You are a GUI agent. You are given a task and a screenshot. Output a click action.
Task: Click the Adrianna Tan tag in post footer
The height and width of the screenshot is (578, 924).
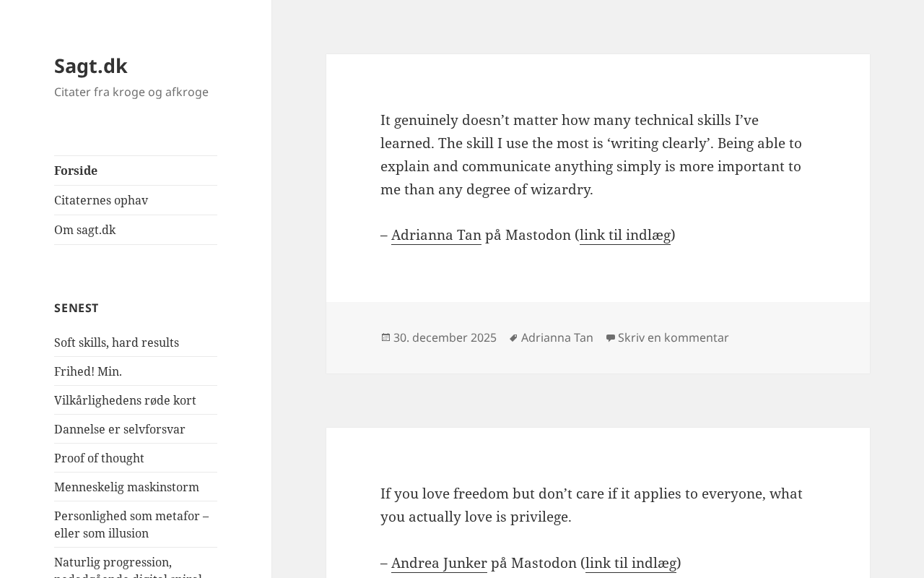557,337
